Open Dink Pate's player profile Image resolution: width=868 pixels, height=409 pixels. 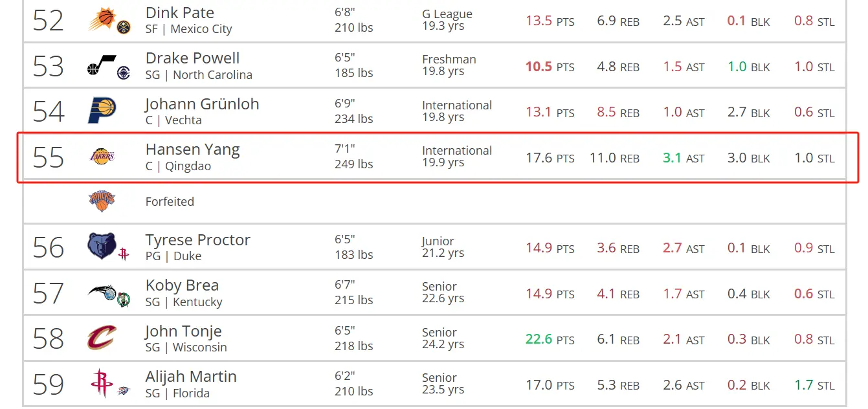pyautogui.click(x=180, y=12)
